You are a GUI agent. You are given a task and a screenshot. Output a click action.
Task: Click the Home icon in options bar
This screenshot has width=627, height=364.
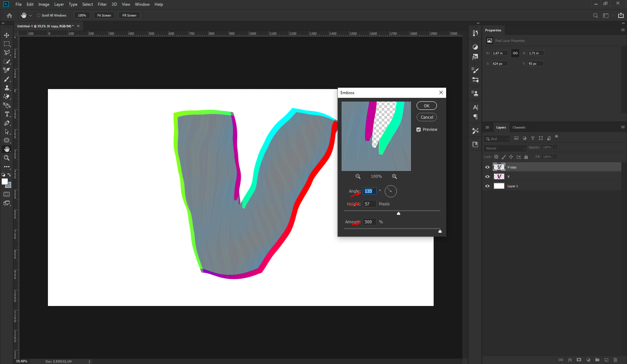tap(9, 16)
